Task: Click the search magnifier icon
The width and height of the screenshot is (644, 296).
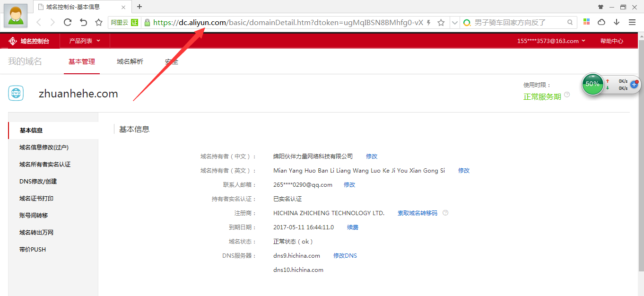Action: (x=570, y=22)
